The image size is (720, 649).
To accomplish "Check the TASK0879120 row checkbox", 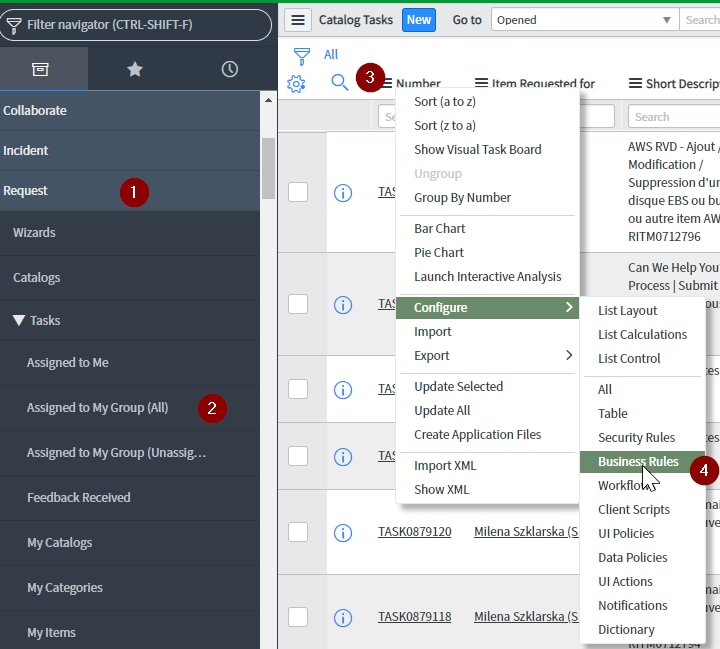I will (298, 532).
